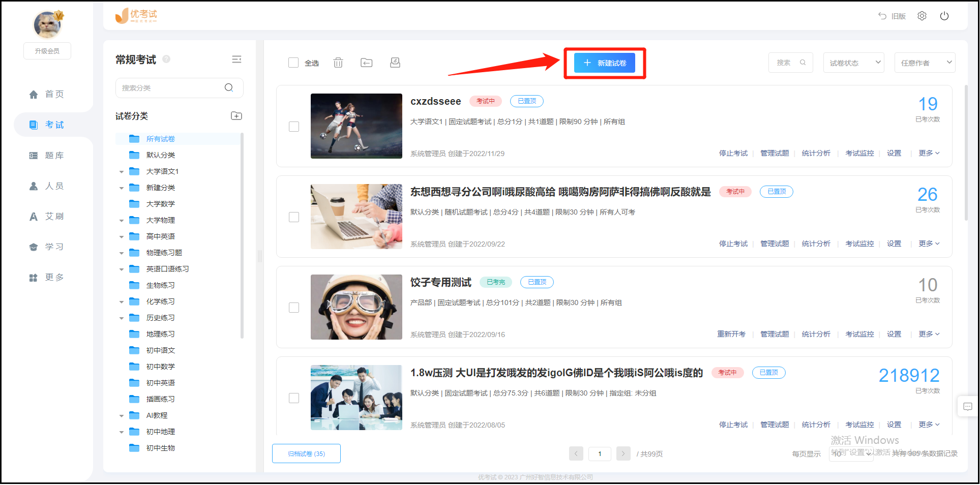Expand the 大学物理 category

(122, 221)
